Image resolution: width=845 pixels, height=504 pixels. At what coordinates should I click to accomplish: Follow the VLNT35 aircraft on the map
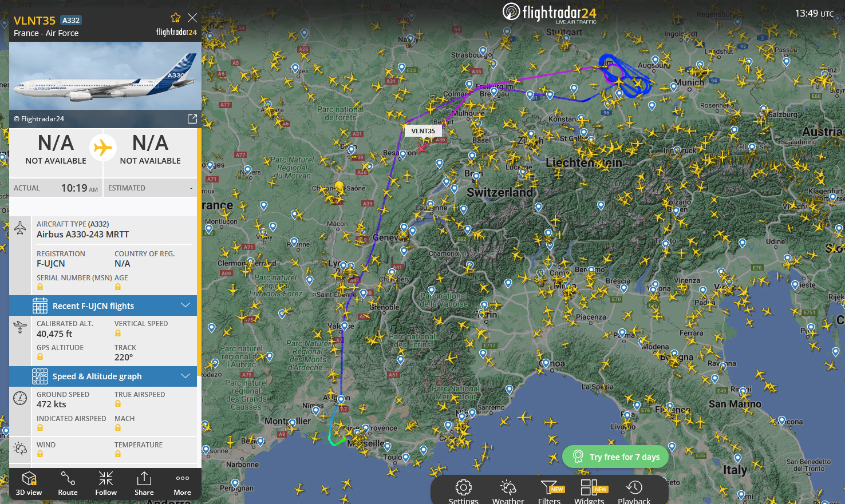coord(106,483)
